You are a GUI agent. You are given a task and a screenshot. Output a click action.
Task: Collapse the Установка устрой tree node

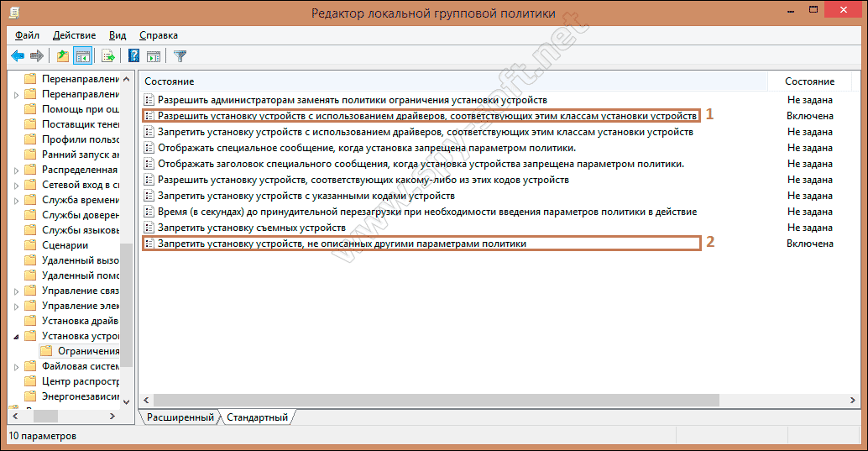pos(16,336)
